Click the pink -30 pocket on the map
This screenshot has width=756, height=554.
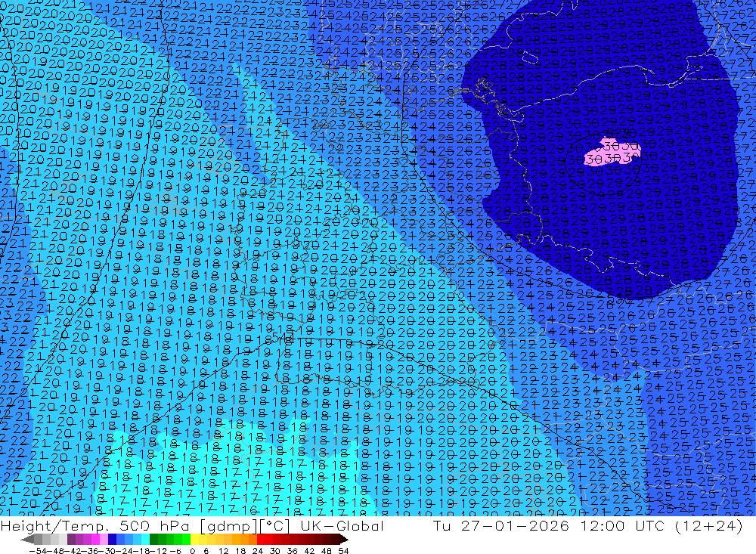coord(612,152)
